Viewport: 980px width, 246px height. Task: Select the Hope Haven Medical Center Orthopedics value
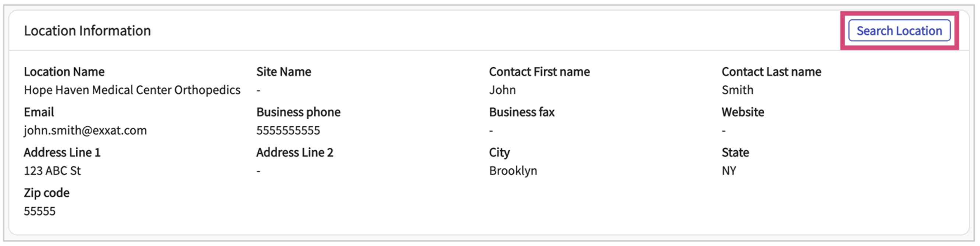point(132,90)
